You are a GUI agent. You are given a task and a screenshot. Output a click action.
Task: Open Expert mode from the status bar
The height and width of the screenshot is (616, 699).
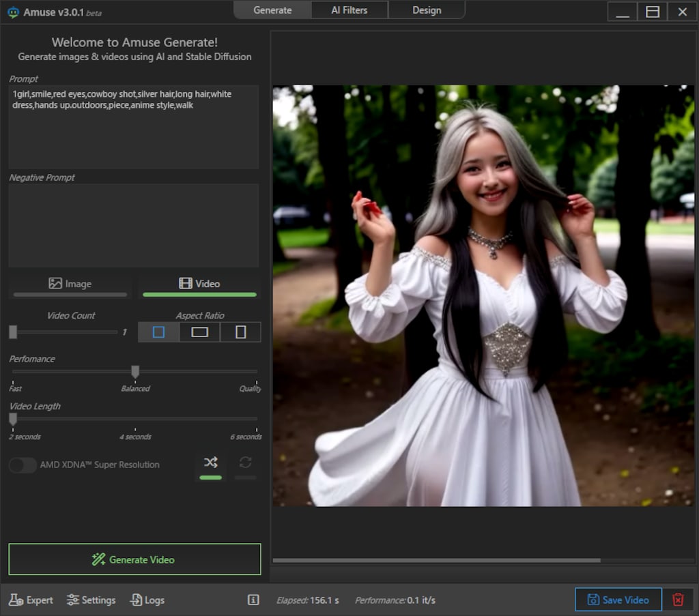tap(31, 600)
